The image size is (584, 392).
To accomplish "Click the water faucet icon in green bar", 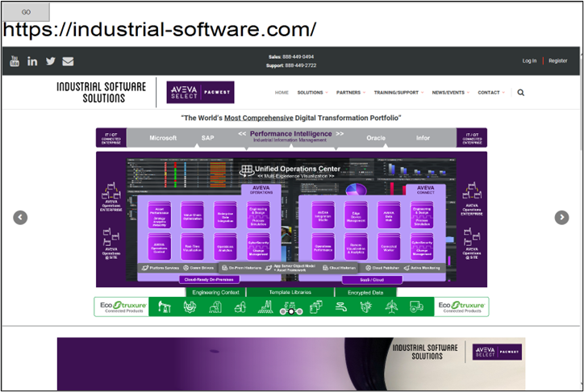I will pyautogui.click(x=340, y=307).
